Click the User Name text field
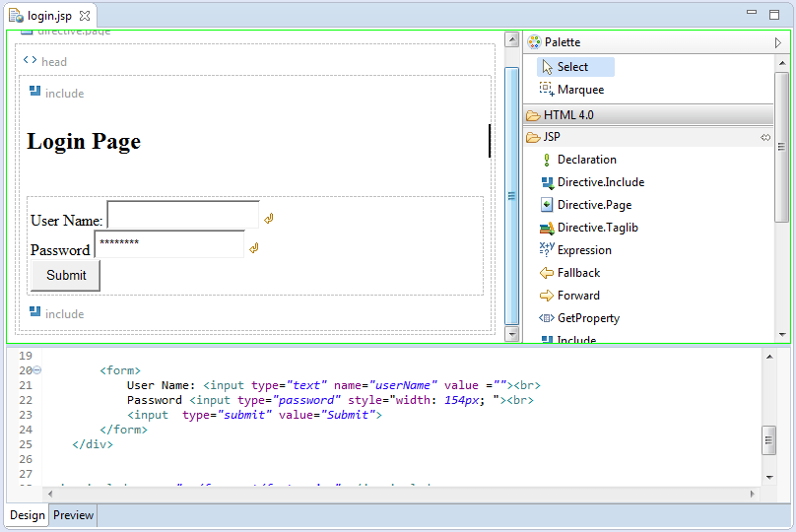Image resolution: width=796 pixels, height=532 pixels. tap(183, 215)
